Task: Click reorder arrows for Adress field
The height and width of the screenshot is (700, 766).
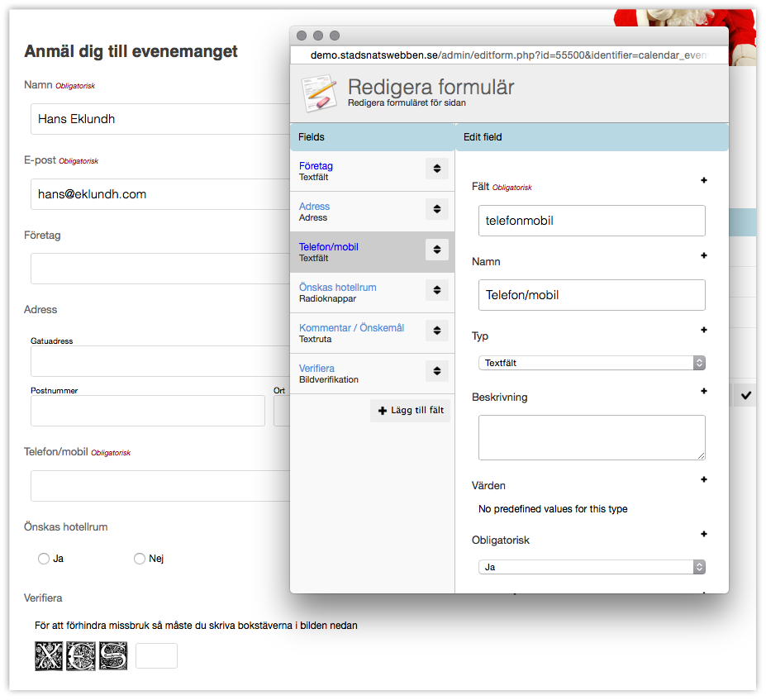Action: [437, 209]
